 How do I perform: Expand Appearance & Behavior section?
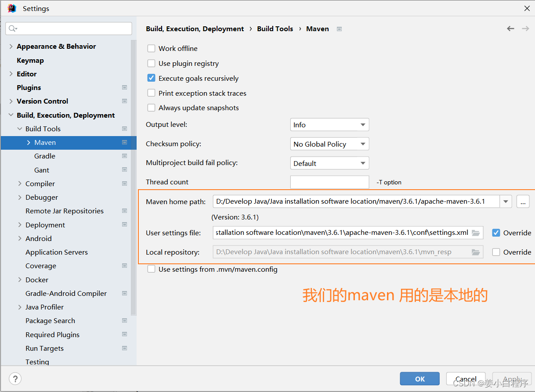pyautogui.click(x=11, y=46)
